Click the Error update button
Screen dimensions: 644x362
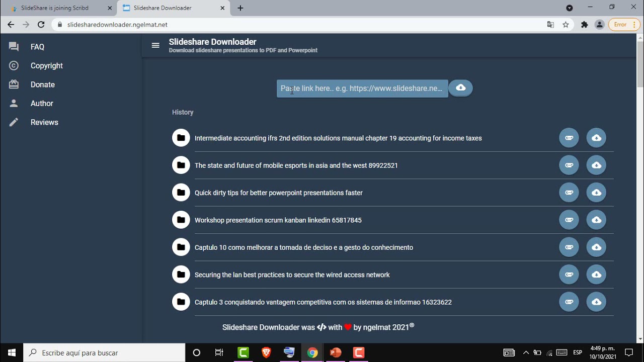(x=624, y=25)
